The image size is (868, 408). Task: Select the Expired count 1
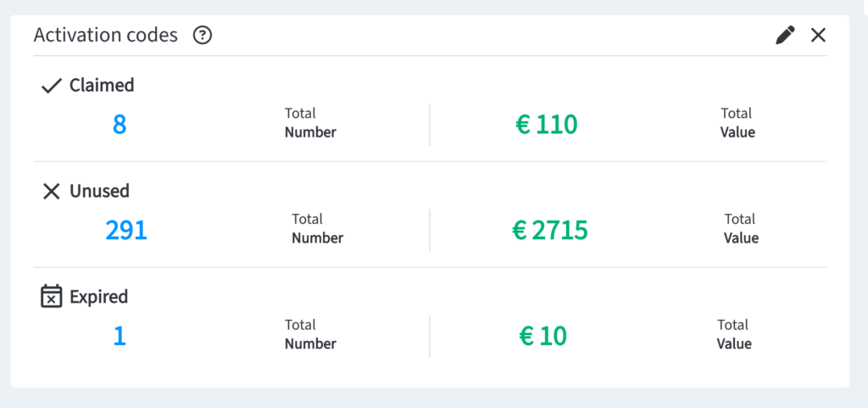pyautogui.click(x=120, y=336)
